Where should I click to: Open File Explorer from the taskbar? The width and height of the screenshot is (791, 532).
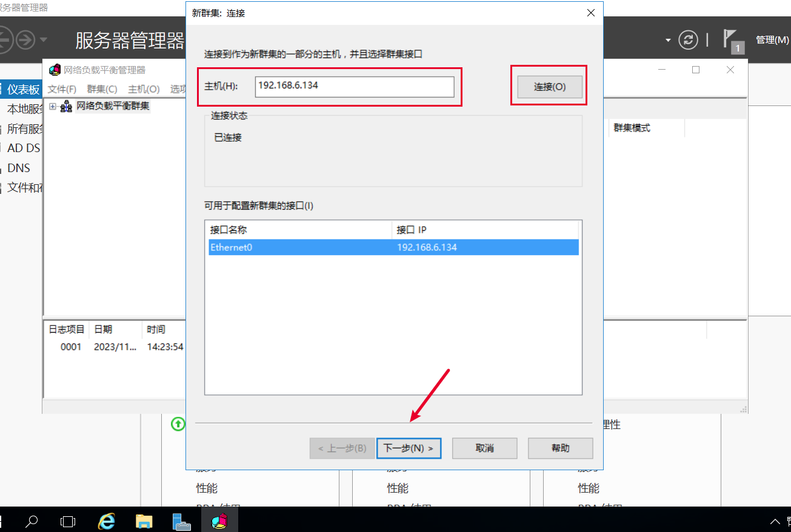(x=144, y=520)
